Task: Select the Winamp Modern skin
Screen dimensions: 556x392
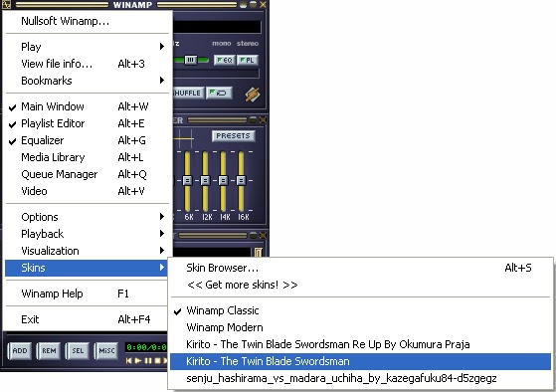Action: pos(360,327)
